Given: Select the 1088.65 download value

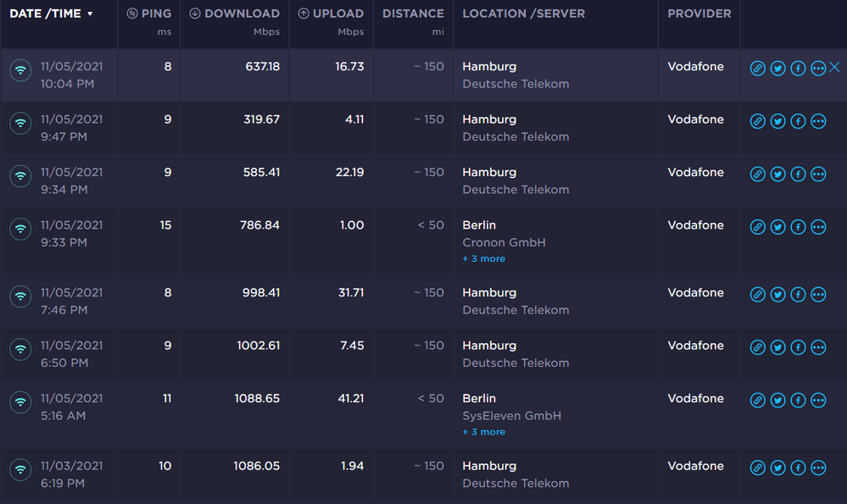Looking at the screenshot, I should click(257, 398).
